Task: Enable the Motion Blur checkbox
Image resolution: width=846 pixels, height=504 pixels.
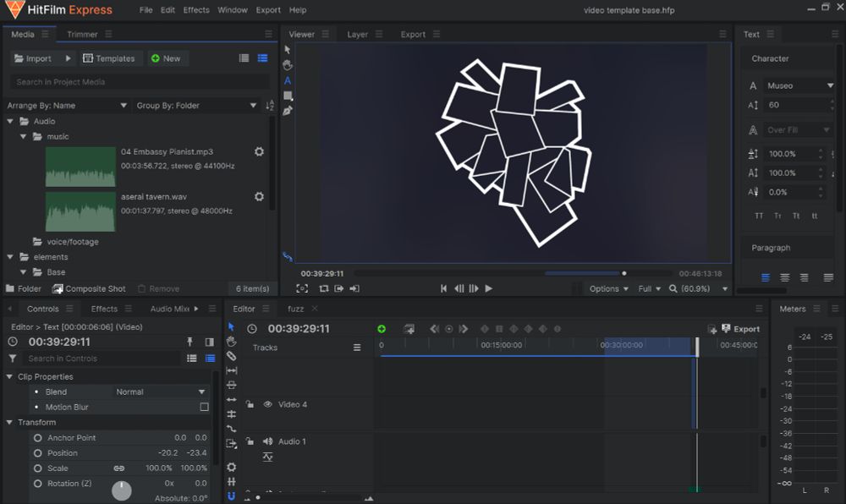Action: pyautogui.click(x=204, y=407)
